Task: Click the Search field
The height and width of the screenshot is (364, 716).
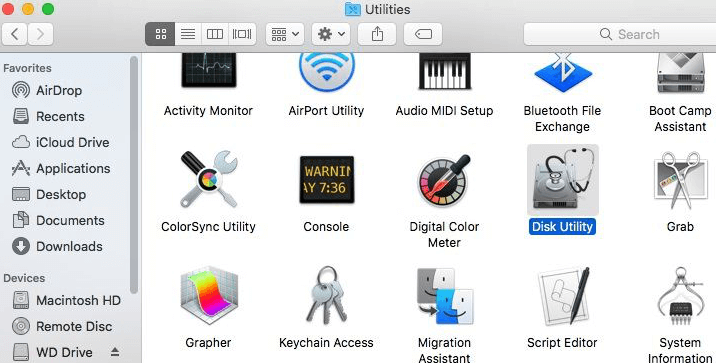Action: point(620,34)
